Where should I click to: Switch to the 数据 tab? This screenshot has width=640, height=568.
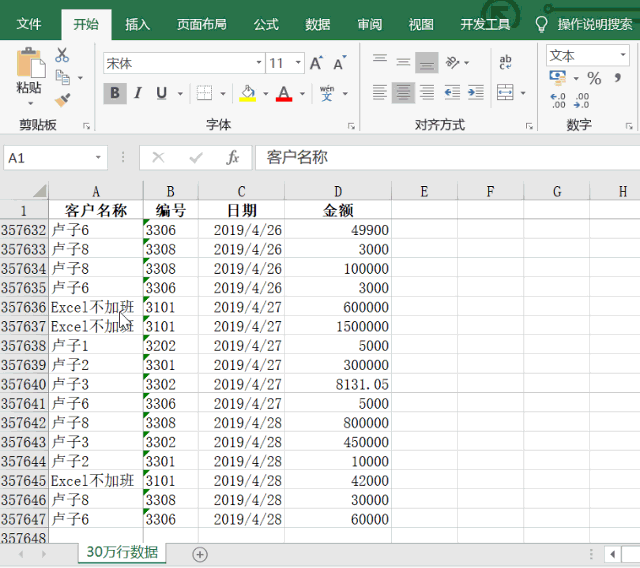318,24
